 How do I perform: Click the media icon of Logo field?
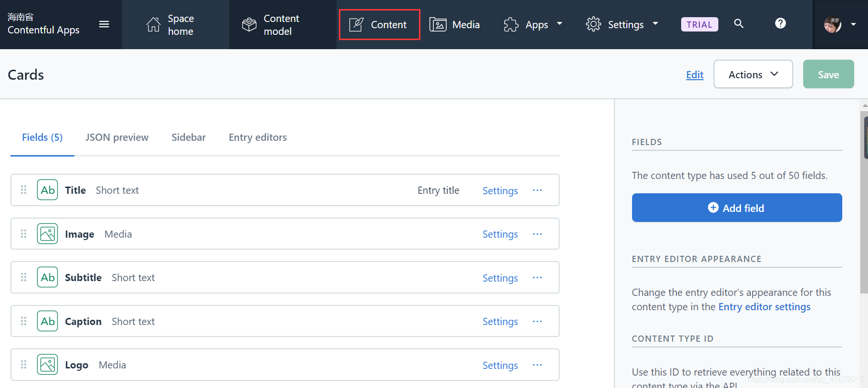(48, 365)
